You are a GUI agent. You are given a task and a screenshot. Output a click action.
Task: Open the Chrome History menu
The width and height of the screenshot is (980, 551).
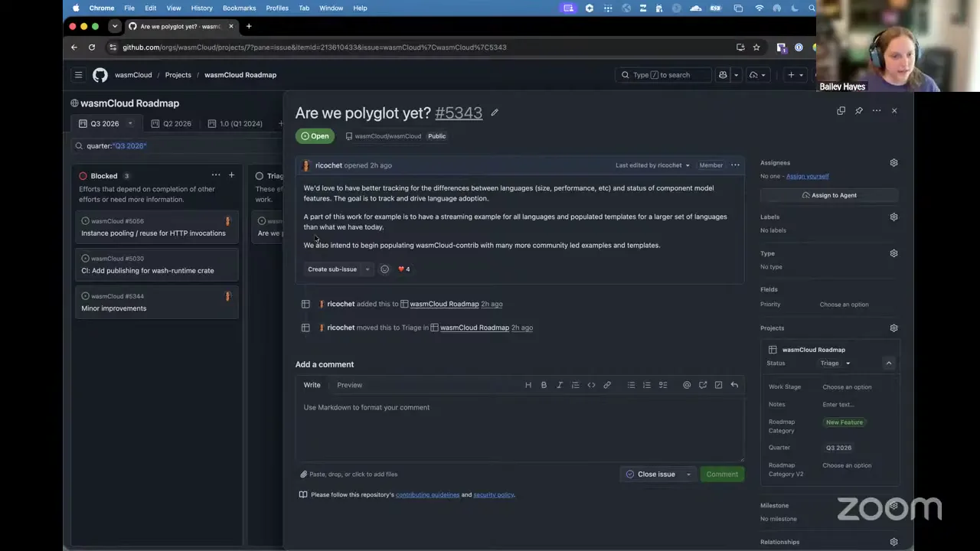[201, 8]
